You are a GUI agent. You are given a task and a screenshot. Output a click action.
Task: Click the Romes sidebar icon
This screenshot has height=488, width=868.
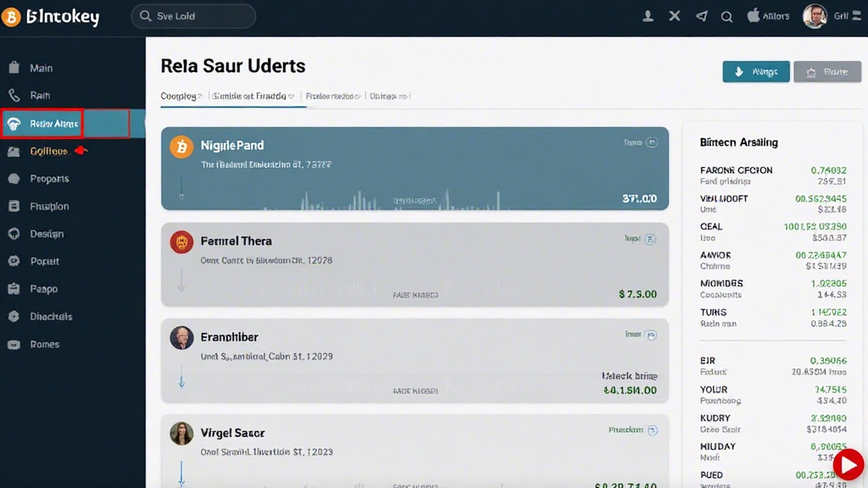(14, 345)
